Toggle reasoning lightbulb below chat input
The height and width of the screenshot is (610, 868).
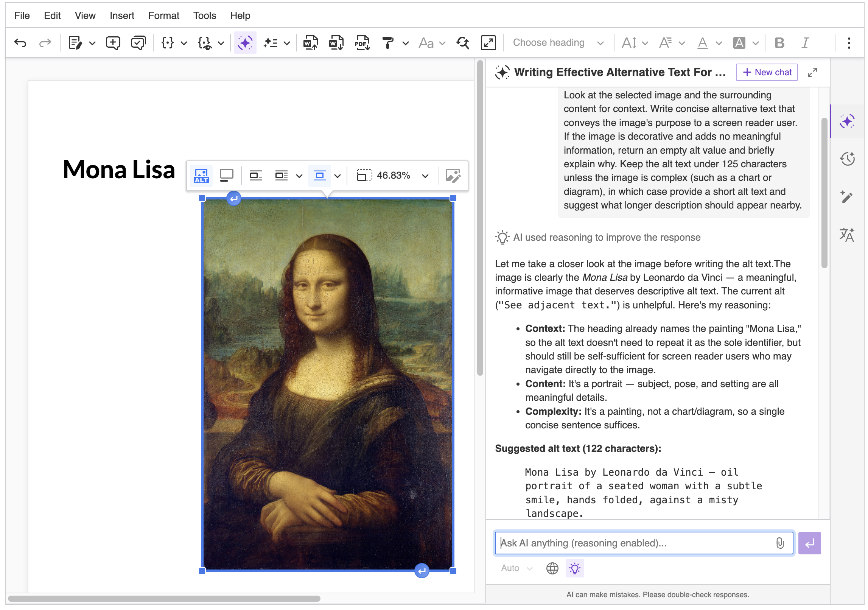tap(575, 568)
